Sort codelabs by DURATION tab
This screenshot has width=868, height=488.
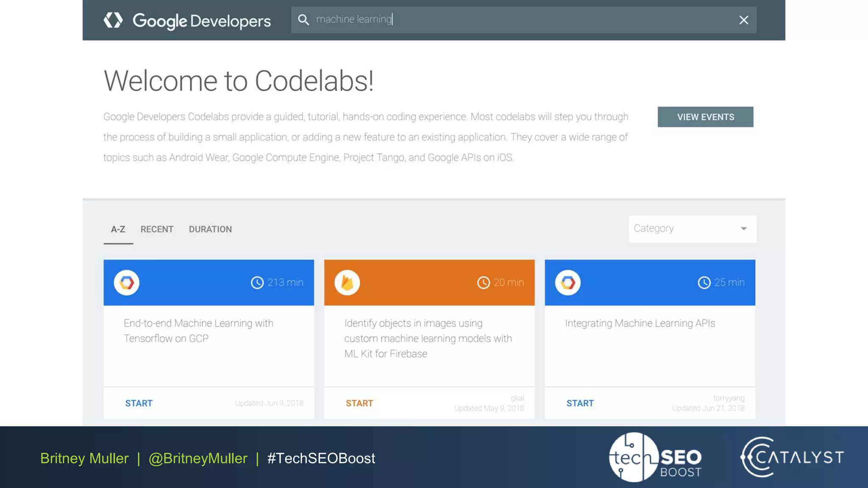[x=210, y=229]
